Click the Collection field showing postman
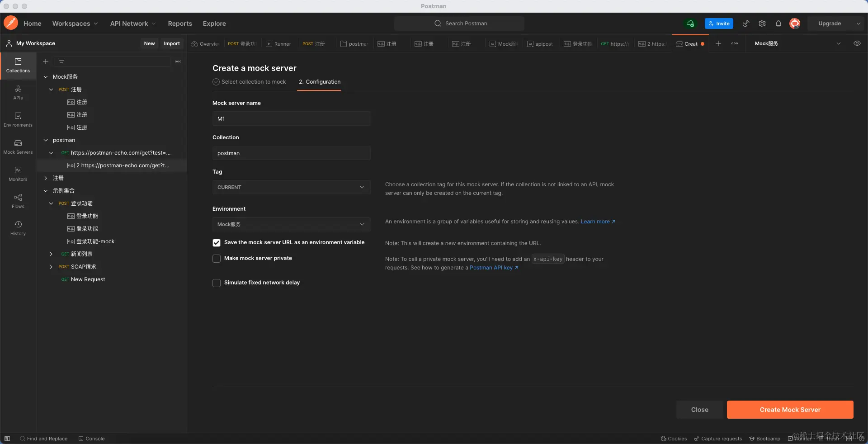 [x=292, y=153]
